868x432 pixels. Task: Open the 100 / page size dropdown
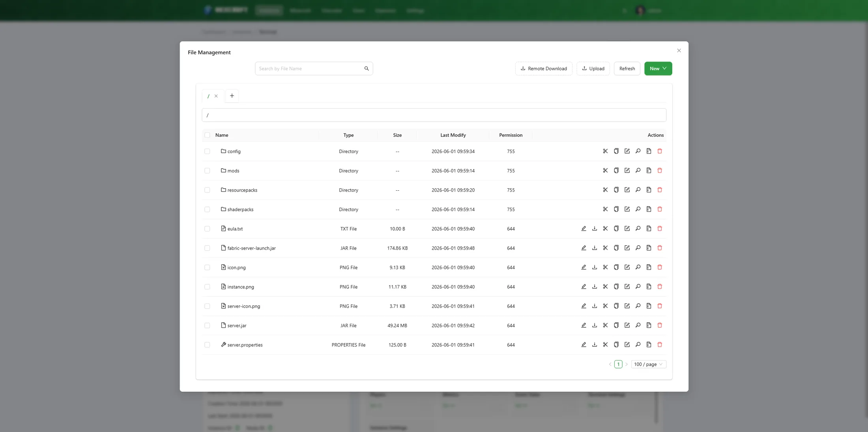point(649,364)
